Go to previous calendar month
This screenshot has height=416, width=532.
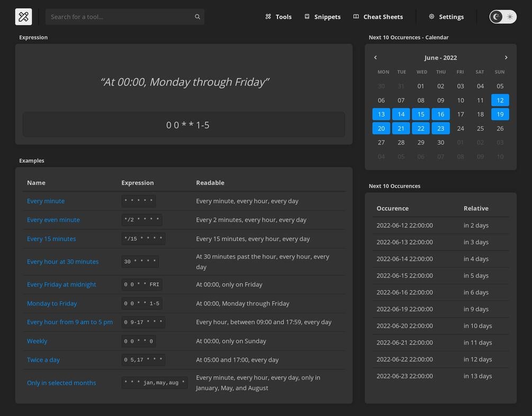[x=375, y=57]
